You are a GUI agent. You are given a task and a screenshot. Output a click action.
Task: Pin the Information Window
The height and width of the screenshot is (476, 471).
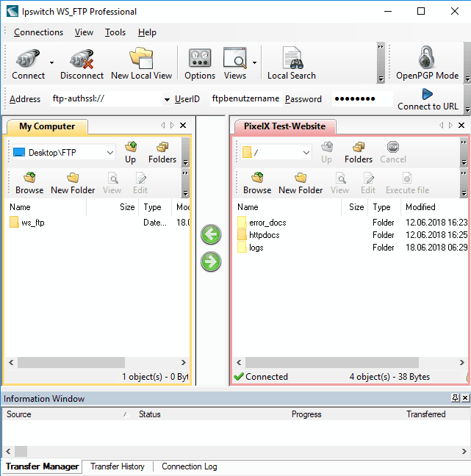coord(456,398)
